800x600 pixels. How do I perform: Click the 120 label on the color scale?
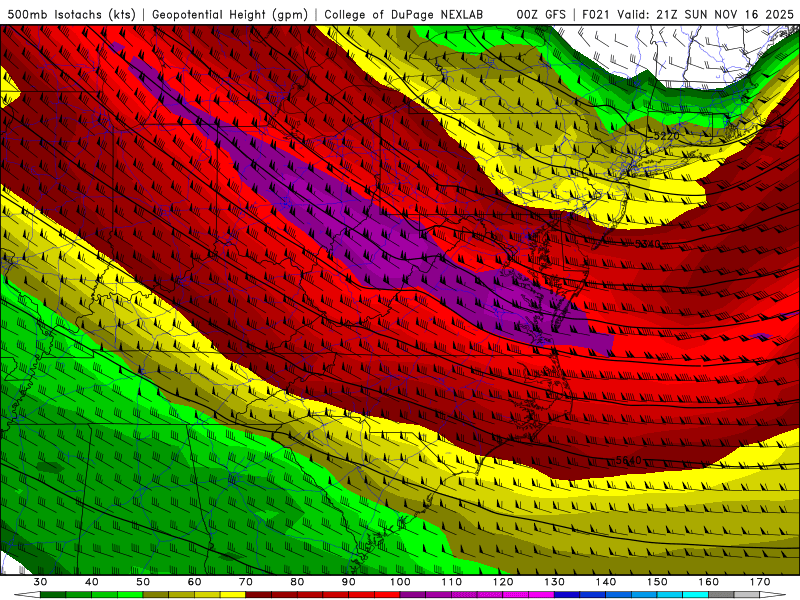pyautogui.click(x=503, y=582)
